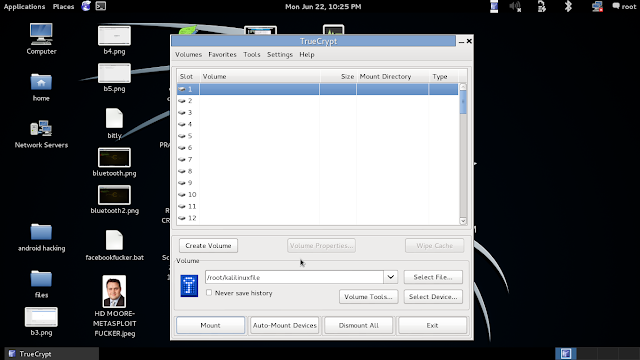Screen dimensions: 640x360
Task: Open the Applications menu in top panel
Action: tap(24, 7)
